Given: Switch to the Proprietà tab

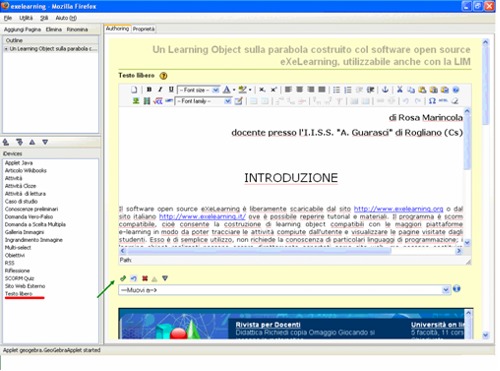Looking at the screenshot, I should 143,29.
